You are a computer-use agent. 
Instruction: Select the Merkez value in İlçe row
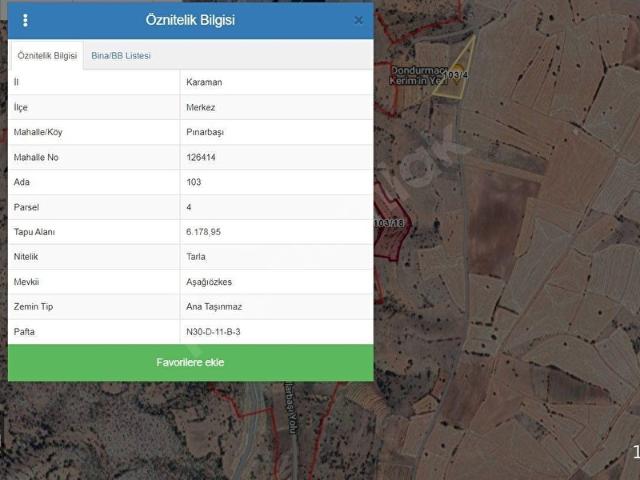click(200, 107)
